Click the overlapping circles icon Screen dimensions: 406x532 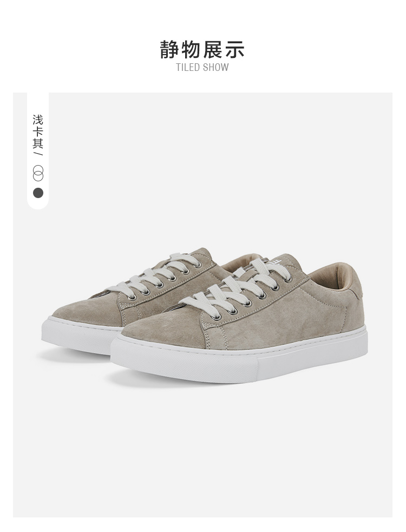click(x=38, y=173)
